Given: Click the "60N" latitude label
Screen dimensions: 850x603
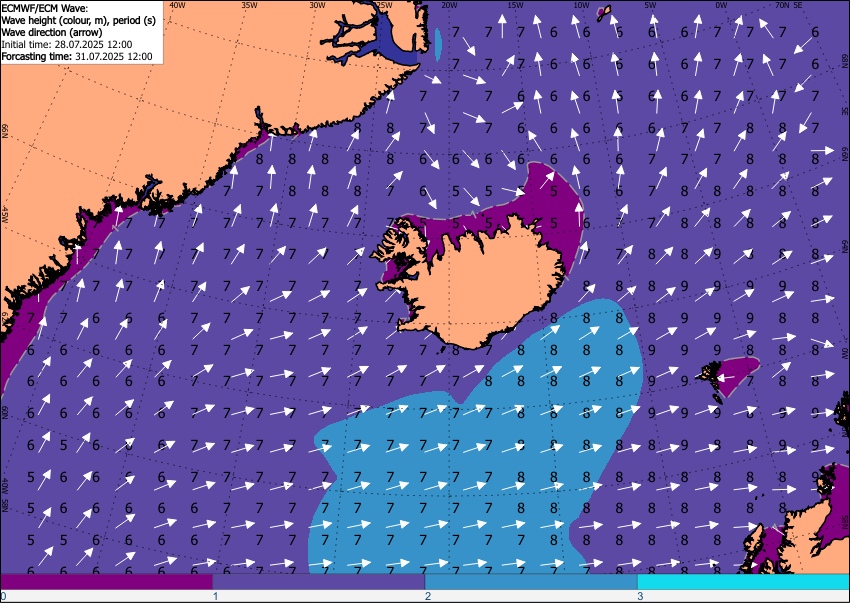Looking at the screenshot, I should (4, 413).
